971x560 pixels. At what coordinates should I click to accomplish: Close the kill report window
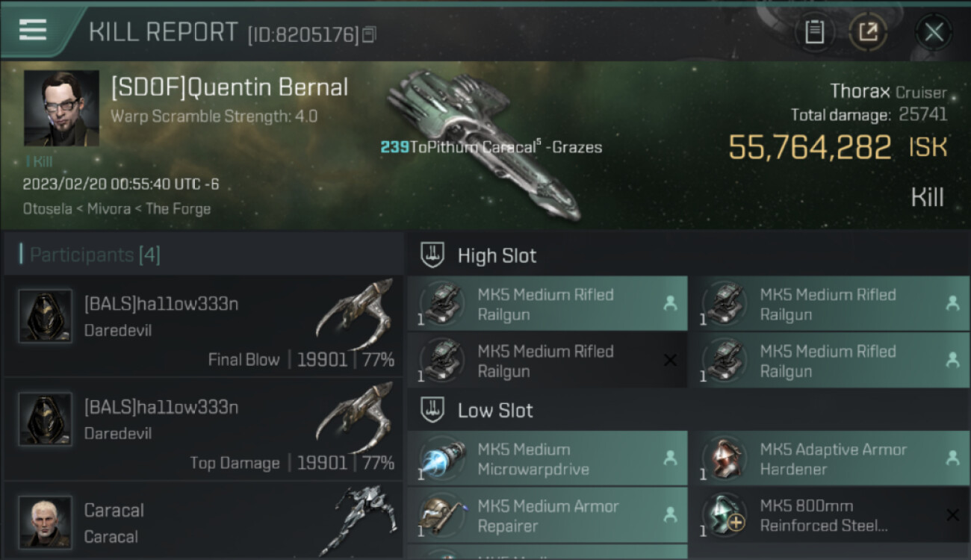point(934,32)
